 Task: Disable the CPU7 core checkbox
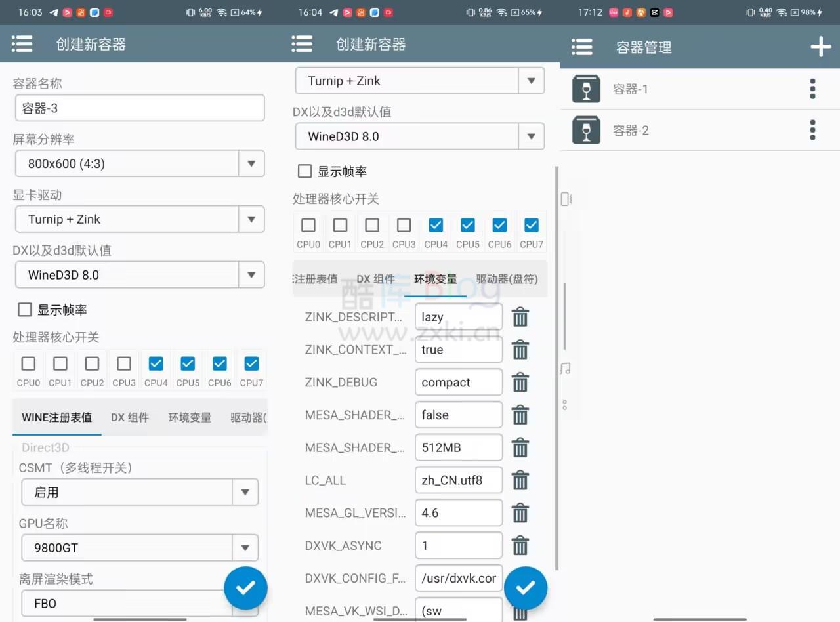[x=251, y=363]
